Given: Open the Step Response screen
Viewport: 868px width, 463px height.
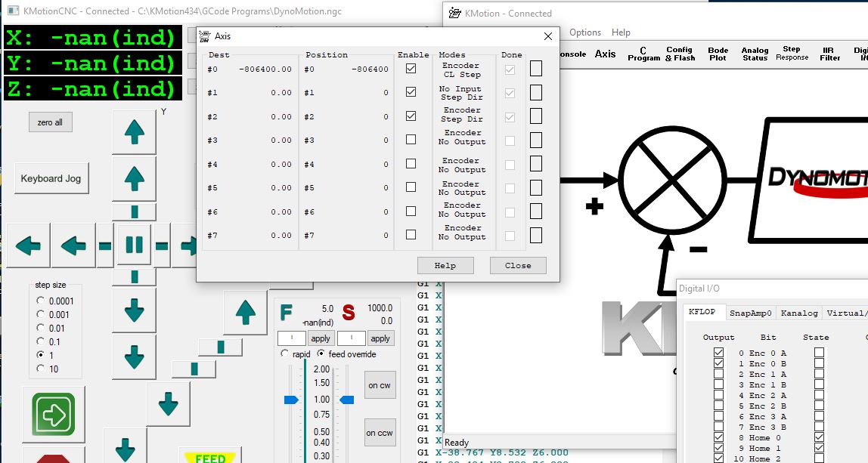Looking at the screenshot, I should point(791,54).
